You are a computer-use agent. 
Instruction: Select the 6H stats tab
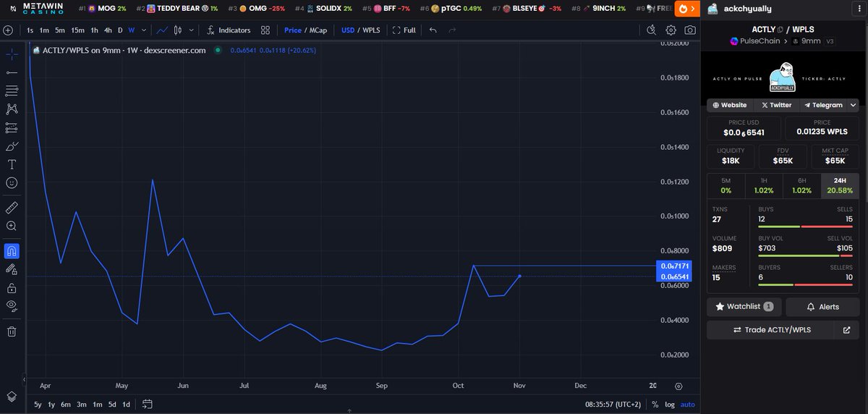(x=801, y=186)
